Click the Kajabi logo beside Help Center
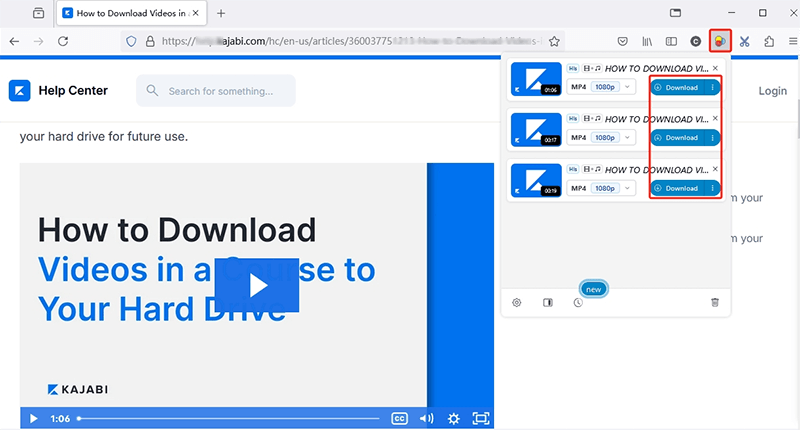 pos(19,91)
